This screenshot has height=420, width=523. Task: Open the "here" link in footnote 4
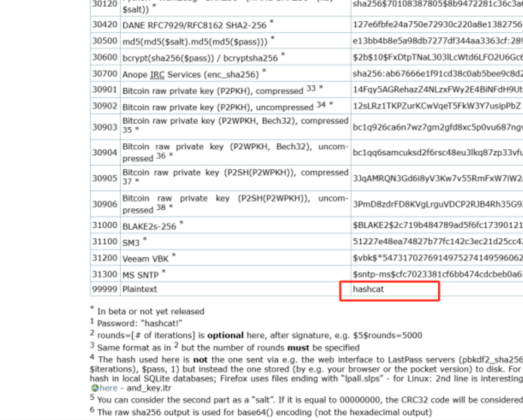coord(109,388)
